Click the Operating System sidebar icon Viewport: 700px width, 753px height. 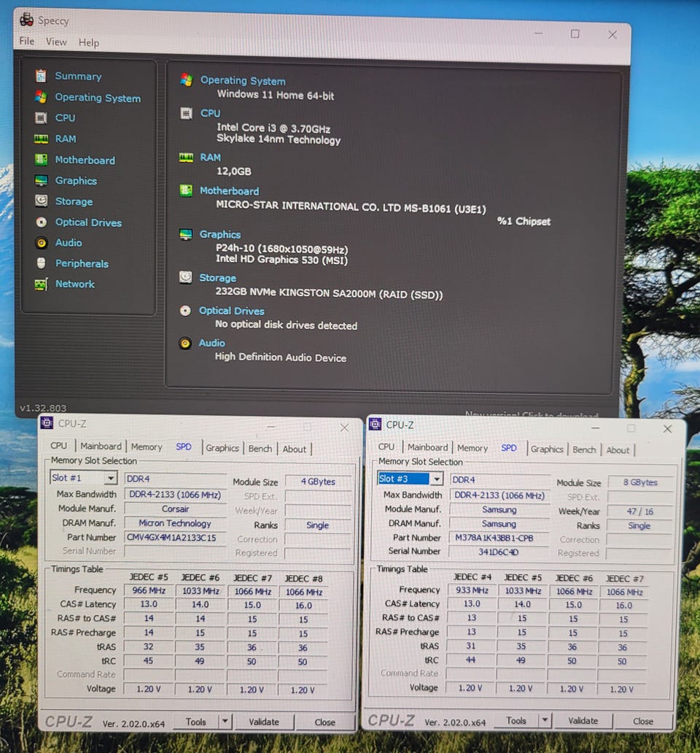tap(41, 97)
